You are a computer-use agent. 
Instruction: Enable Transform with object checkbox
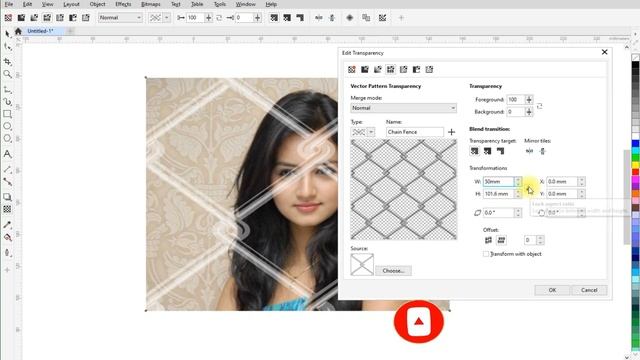click(486, 254)
